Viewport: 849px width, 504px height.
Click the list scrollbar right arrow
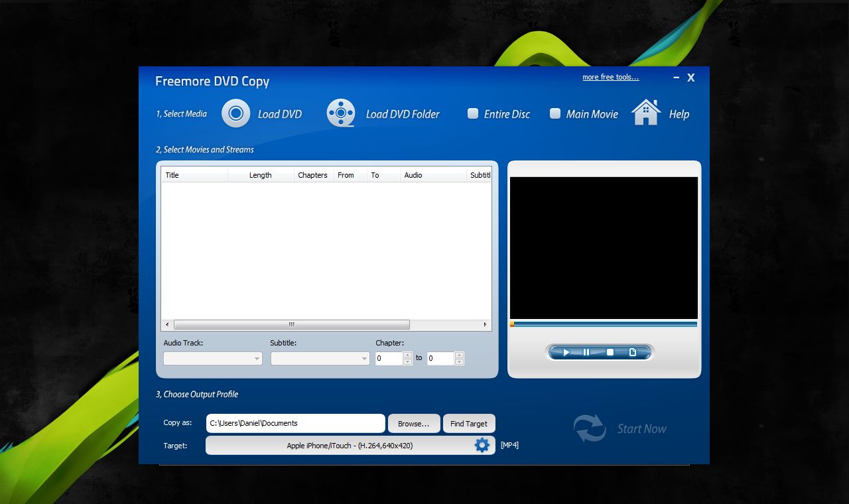coord(486,324)
